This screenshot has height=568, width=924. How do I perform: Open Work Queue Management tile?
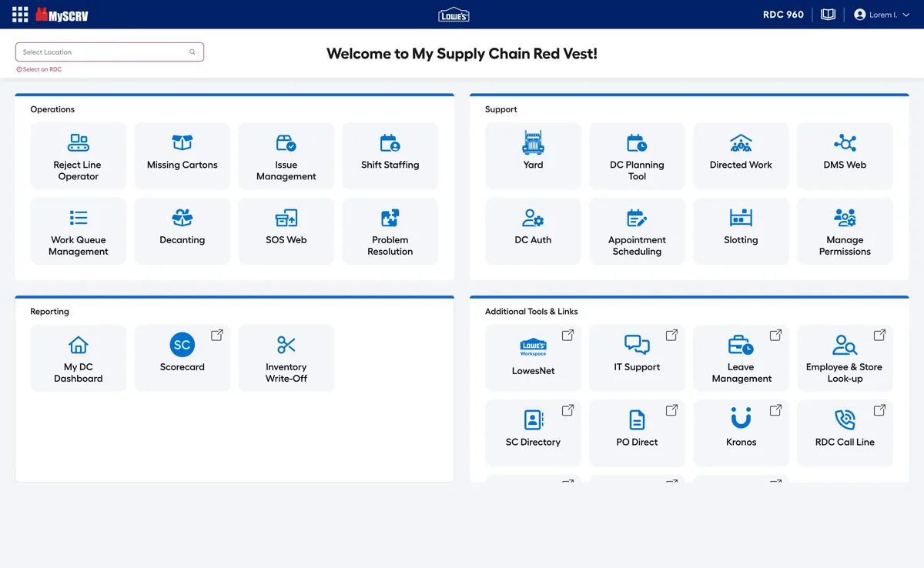[x=79, y=231]
